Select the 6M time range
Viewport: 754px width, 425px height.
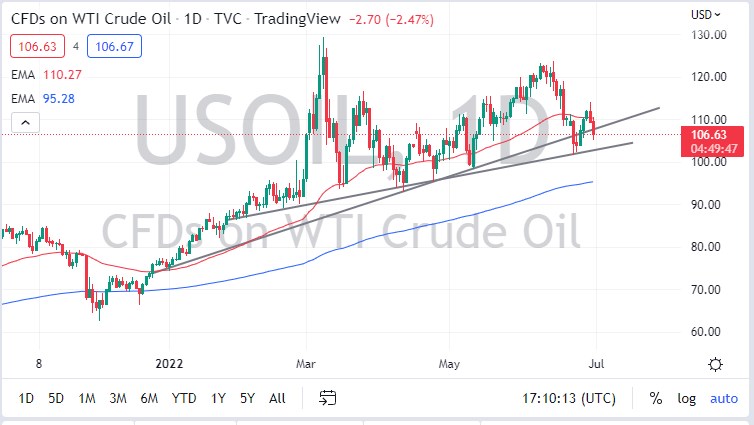[x=149, y=398]
